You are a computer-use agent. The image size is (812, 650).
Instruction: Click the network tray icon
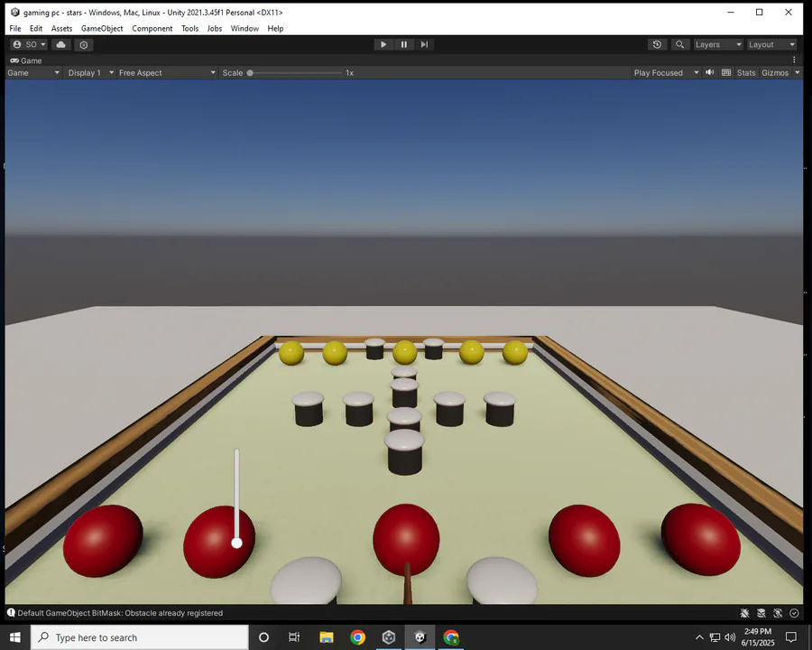pos(715,637)
